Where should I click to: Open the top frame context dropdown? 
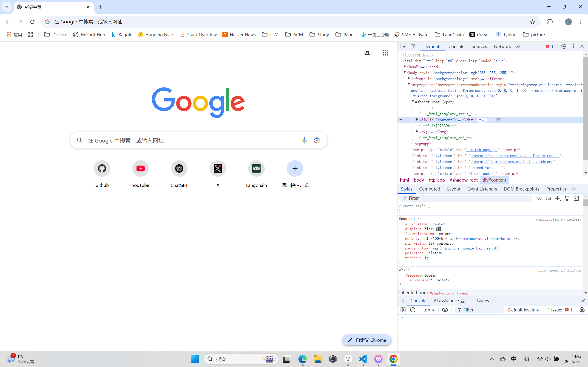pos(429,310)
